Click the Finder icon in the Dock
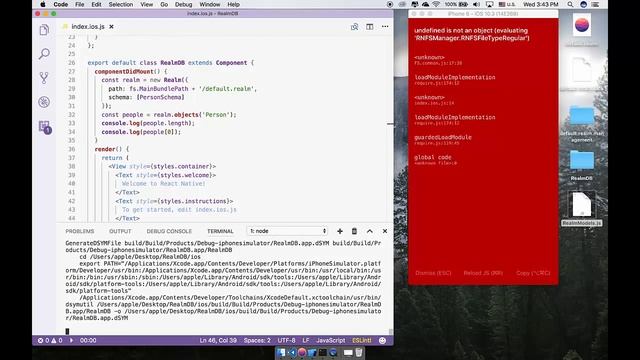640x360 pixels. pyautogui.click(x=281, y=352)
